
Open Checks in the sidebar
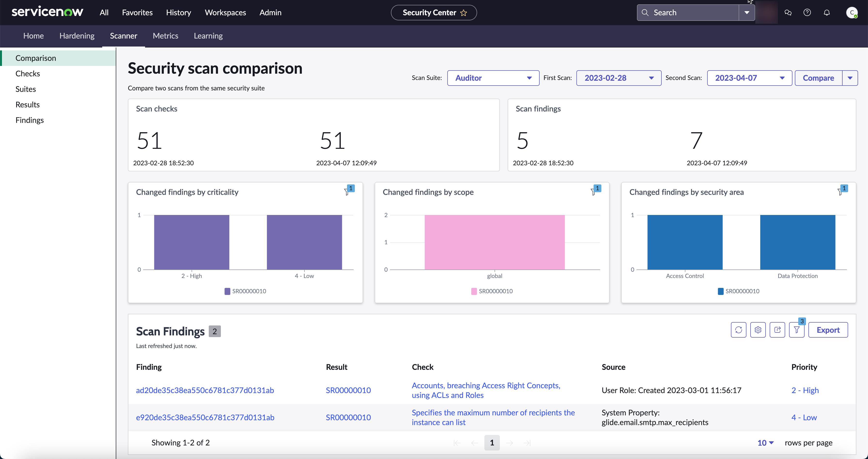click(58, 73)
